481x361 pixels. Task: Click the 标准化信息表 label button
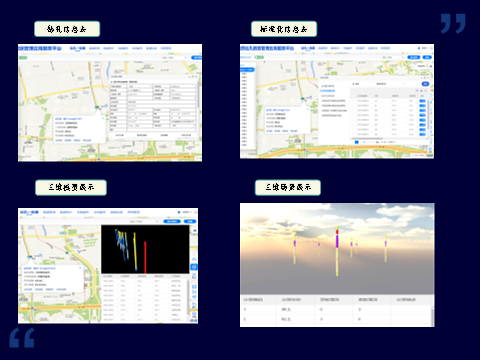(284, 29)
